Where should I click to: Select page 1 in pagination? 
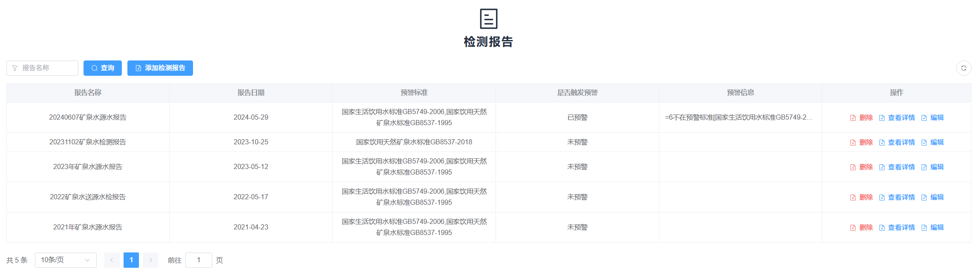[x=131, y=260]
